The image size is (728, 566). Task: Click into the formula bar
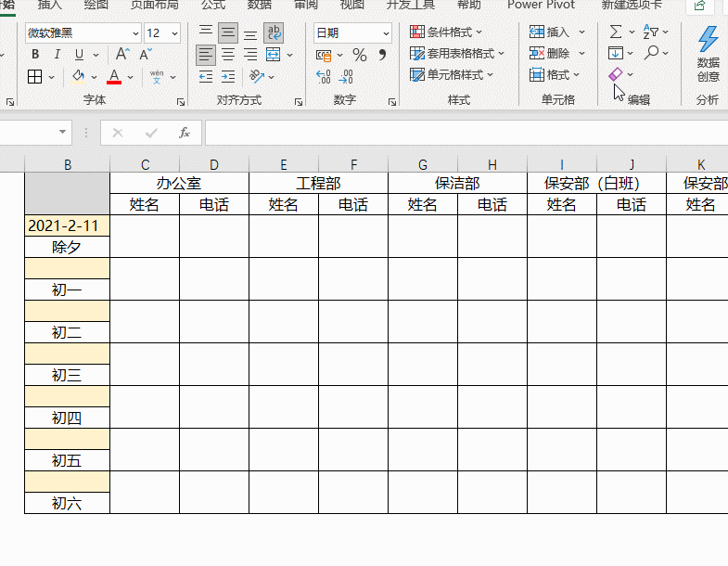coord(466,133)
